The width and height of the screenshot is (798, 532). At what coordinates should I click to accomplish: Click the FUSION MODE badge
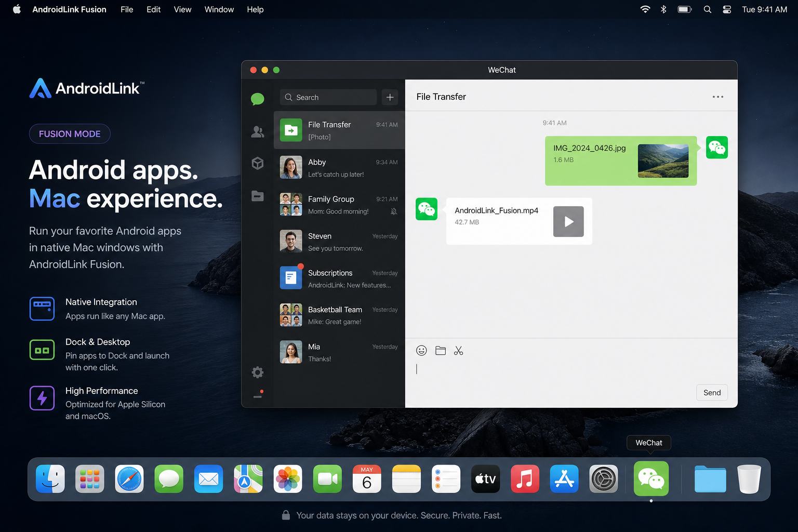coord(70,134)
